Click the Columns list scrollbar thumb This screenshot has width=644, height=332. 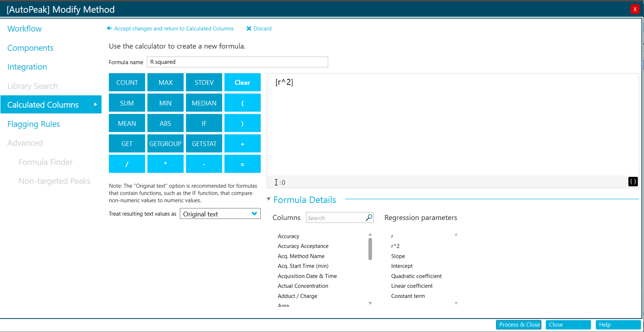click(370, 249)
